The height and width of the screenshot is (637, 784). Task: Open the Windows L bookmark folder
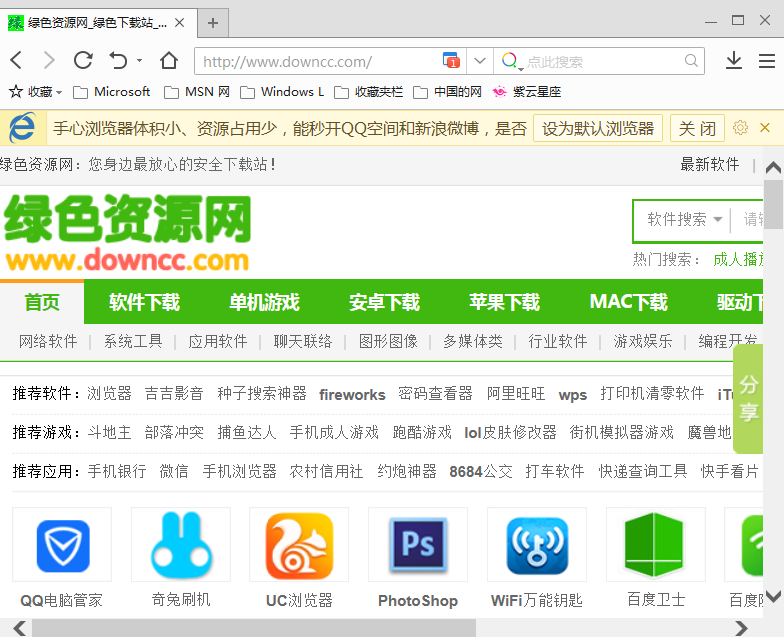coord(282,92)
